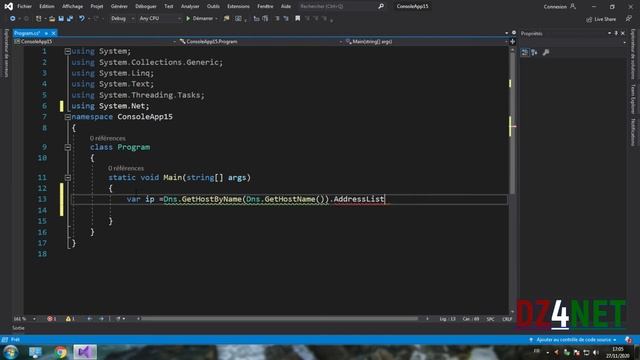Click the Sortie output panel tab

[x=18, y=328]
